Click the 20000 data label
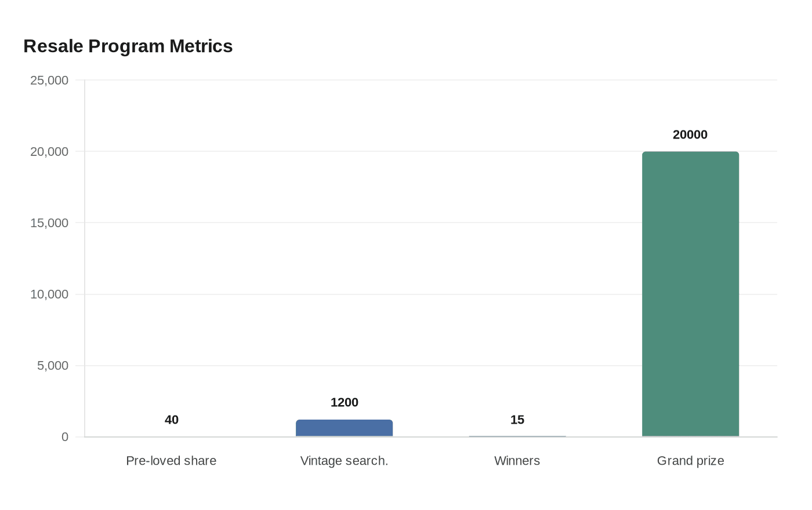812x510 pixels. click(690, 134)
